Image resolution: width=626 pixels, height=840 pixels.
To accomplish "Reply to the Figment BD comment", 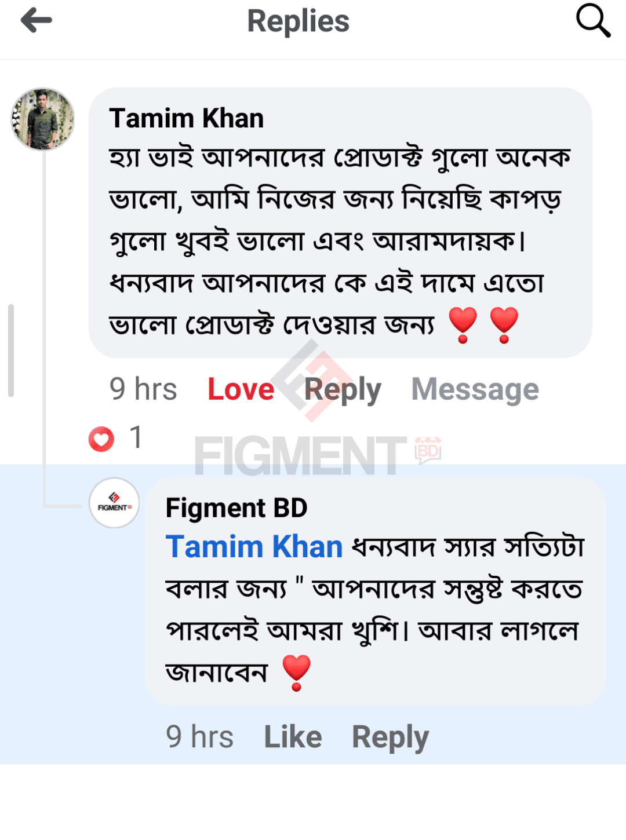I will 390,737.
